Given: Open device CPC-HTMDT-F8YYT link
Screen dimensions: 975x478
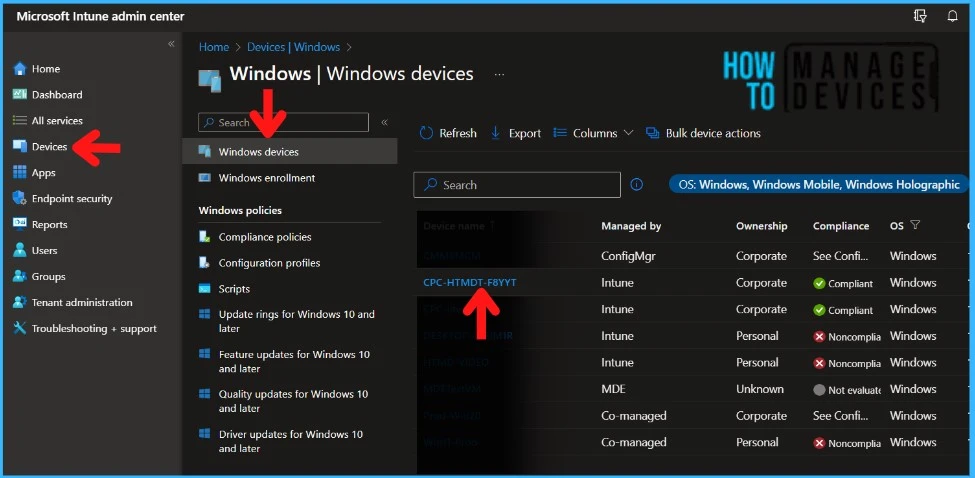Looking at the screenshot, I should (x=469, y=283).
